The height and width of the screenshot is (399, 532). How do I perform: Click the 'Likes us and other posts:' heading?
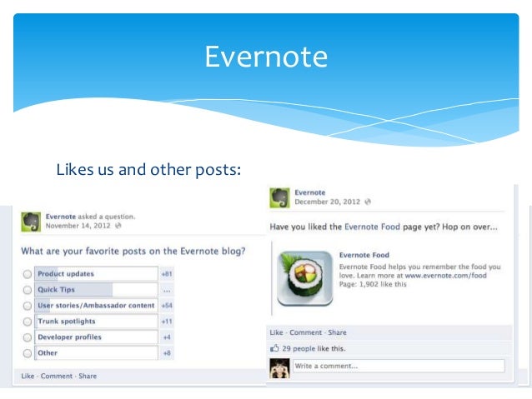pos(148,169)
